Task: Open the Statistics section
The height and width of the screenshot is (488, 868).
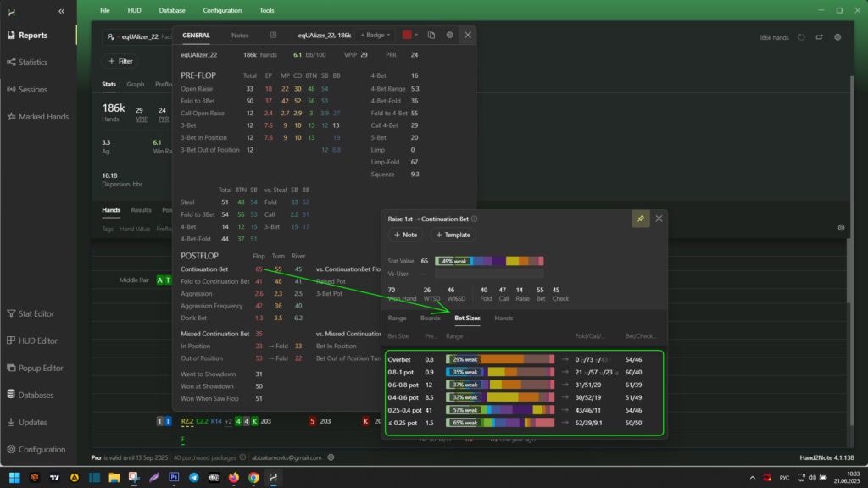Action: tap(28, 62)
